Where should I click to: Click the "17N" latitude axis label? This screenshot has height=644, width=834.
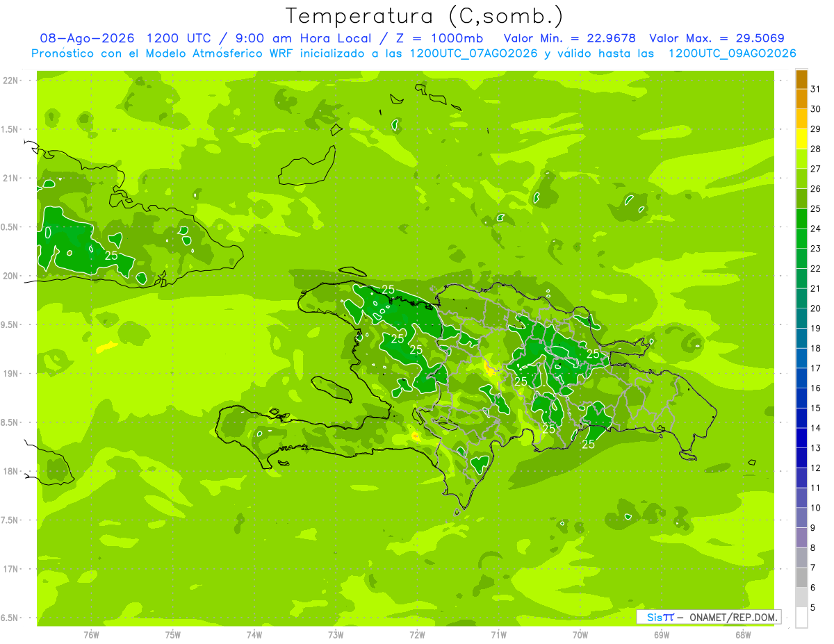tap(12, 569)
